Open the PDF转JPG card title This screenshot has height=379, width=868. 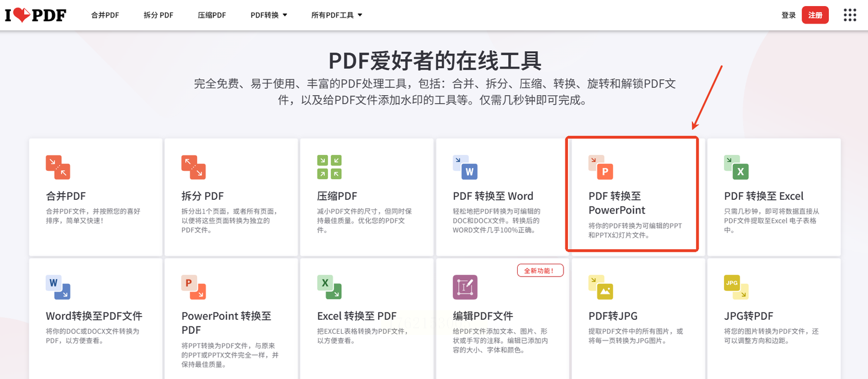(613, 316)
